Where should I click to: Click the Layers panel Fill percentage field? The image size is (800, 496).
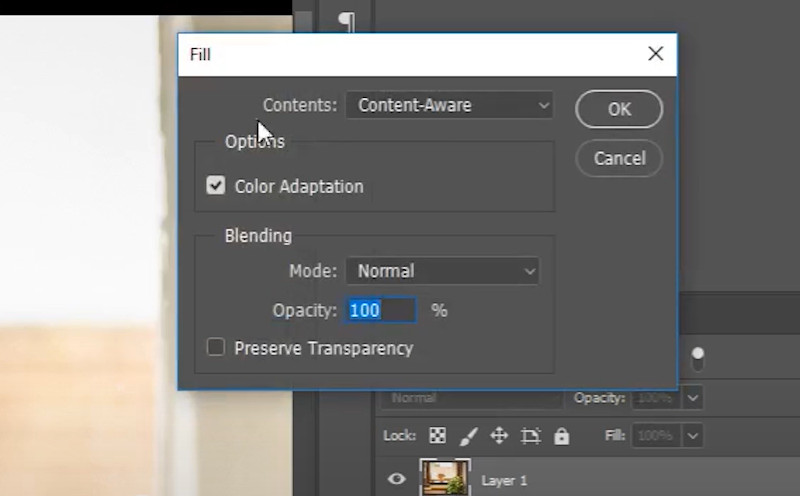[x=656, y=436]
